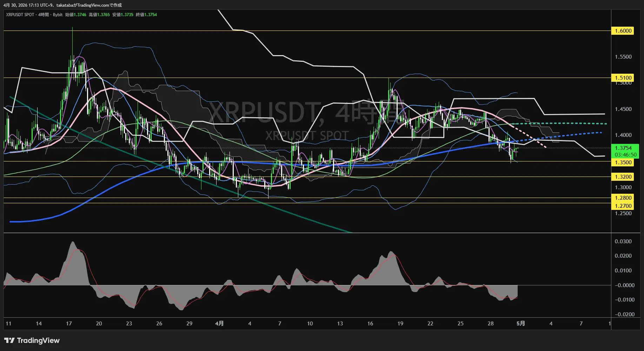Click the 5月 label on time axis

521,323
